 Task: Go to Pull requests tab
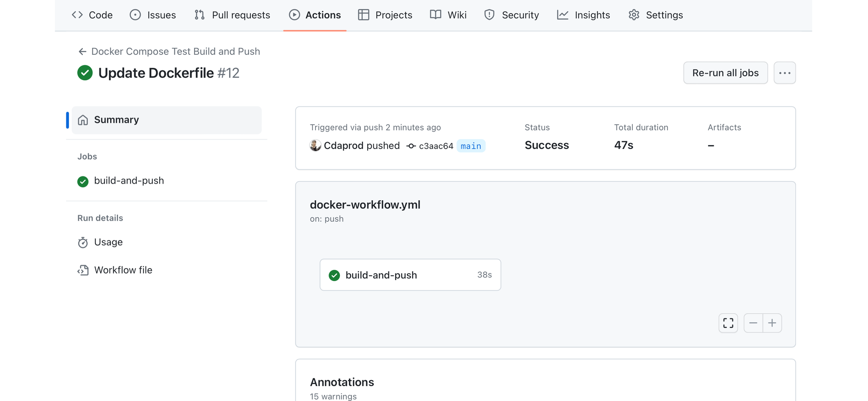click(232, 15)
